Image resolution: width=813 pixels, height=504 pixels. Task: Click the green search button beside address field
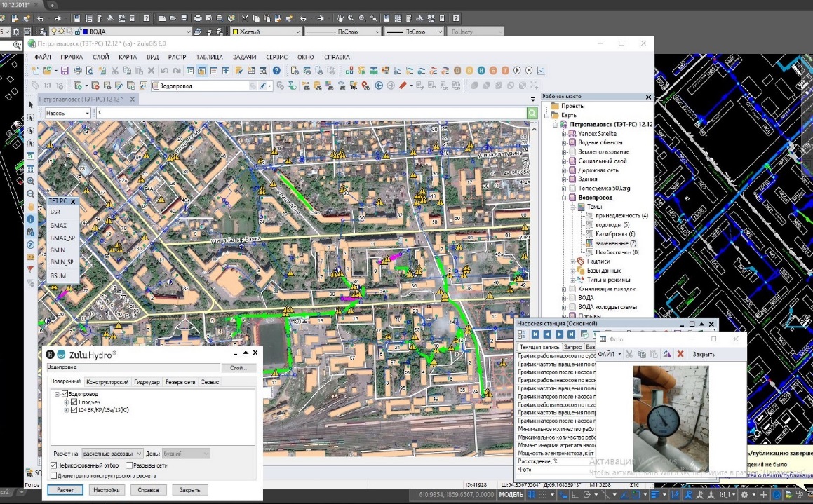point(533,113)
